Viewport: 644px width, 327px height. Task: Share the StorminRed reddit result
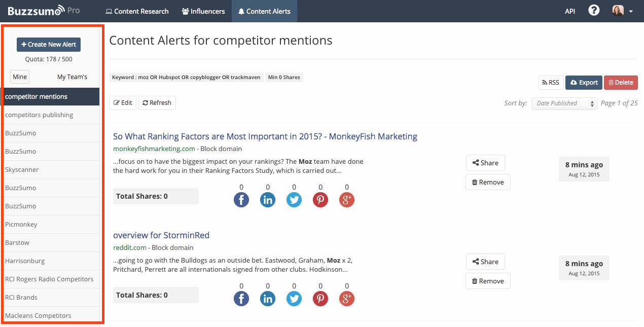(485, 262)
